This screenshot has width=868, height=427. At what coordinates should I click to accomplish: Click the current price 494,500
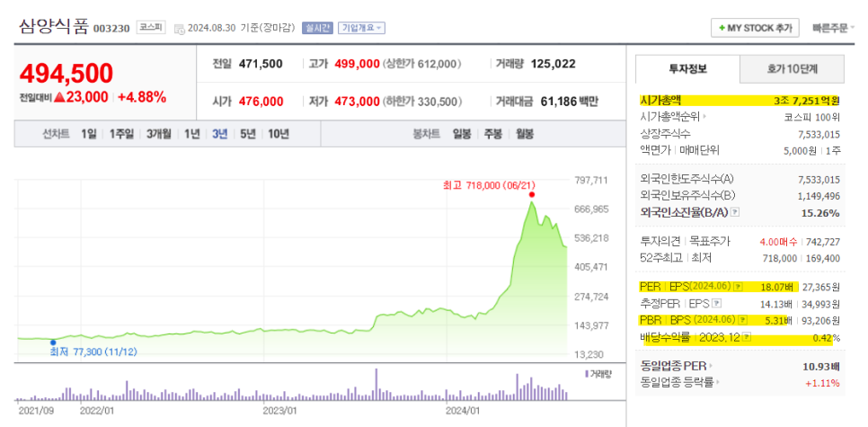(x=66, y=74)
